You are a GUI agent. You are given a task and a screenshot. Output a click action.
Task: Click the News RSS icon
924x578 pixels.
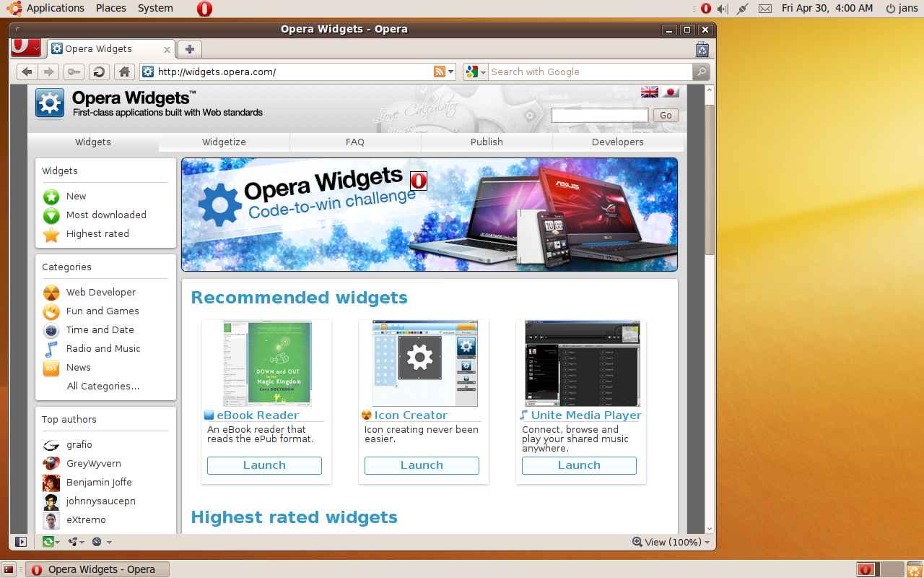51,368
